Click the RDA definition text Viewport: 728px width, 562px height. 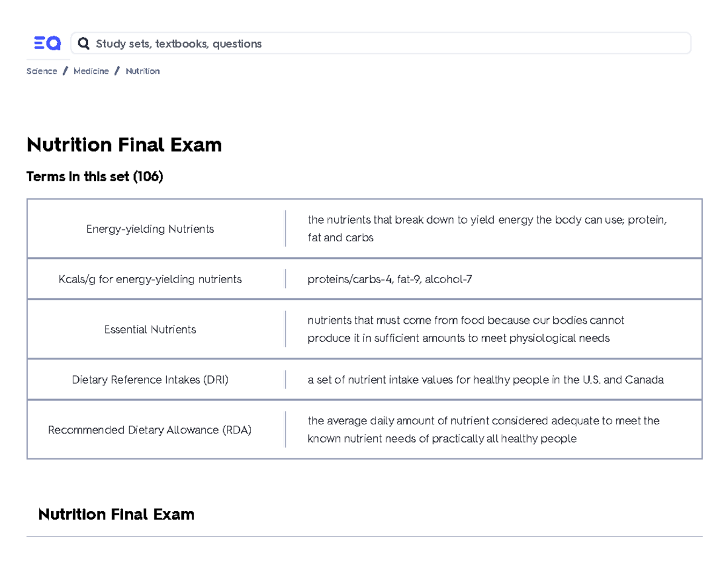(484, 429)
